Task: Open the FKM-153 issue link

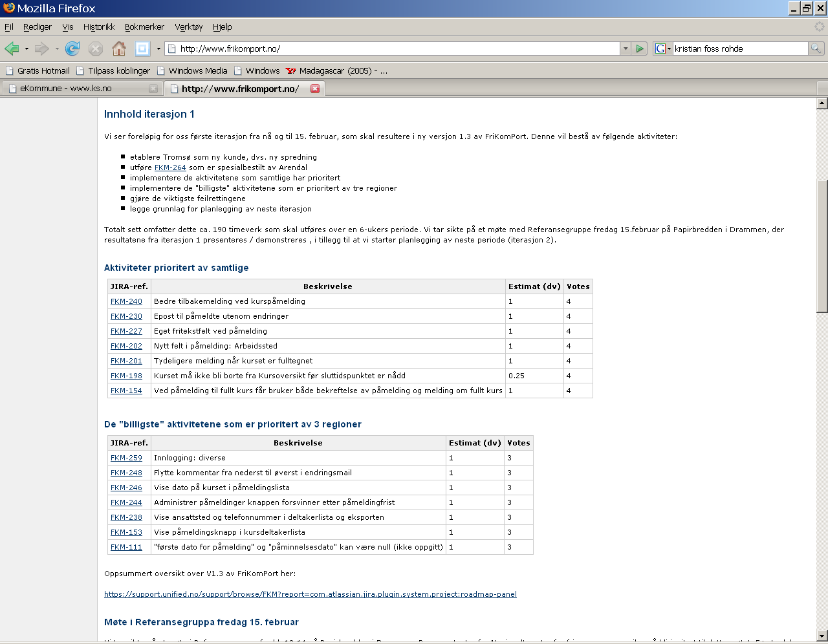Action: coord(126,532)
